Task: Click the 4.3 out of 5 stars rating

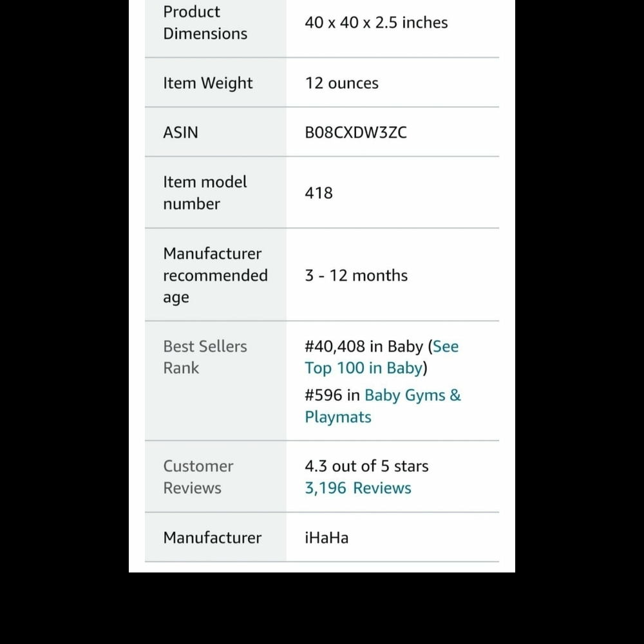Action: (366, 466)
